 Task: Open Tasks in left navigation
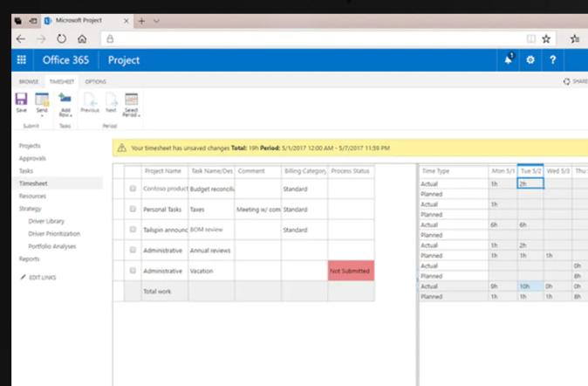pyautogui.click(x=26, y=171)
